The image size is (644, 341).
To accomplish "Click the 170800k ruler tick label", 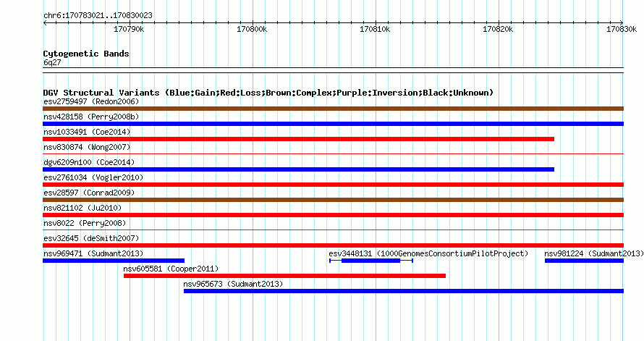I will pyautogui.click(x=252, y=29).
